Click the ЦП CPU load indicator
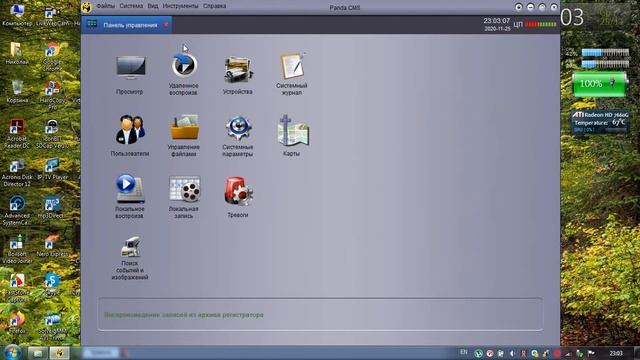This screenshot has height=360, width=640. (x=535, y=24)
